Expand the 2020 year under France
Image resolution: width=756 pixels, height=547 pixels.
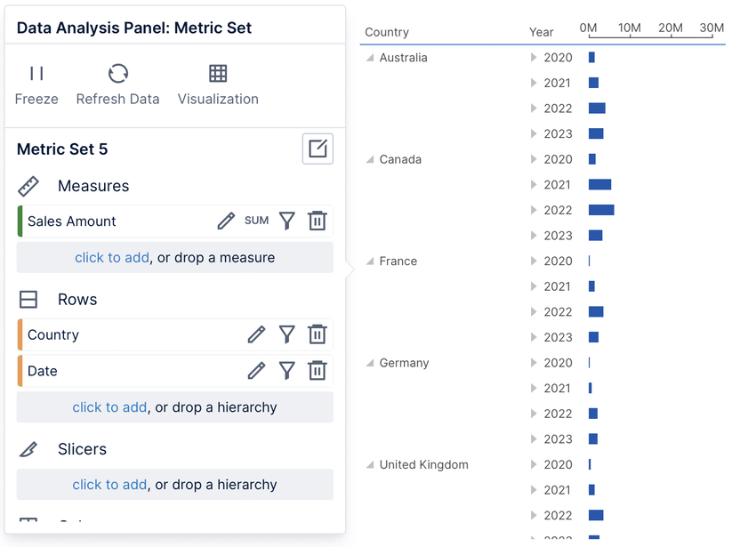535,261
